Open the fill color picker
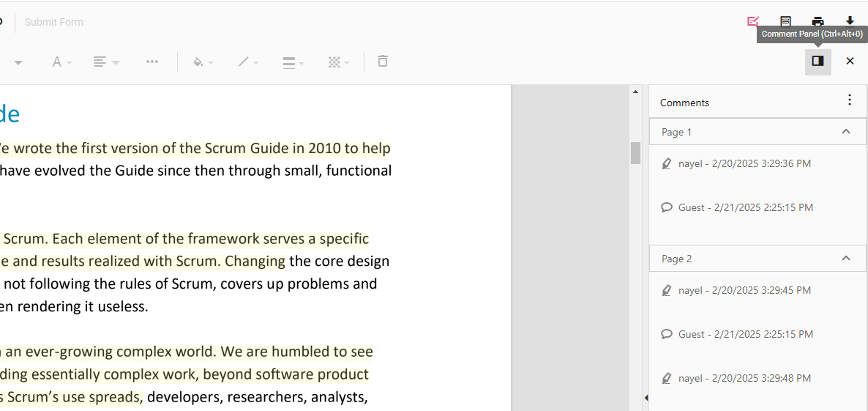868x411 pixels. (203, 62)
